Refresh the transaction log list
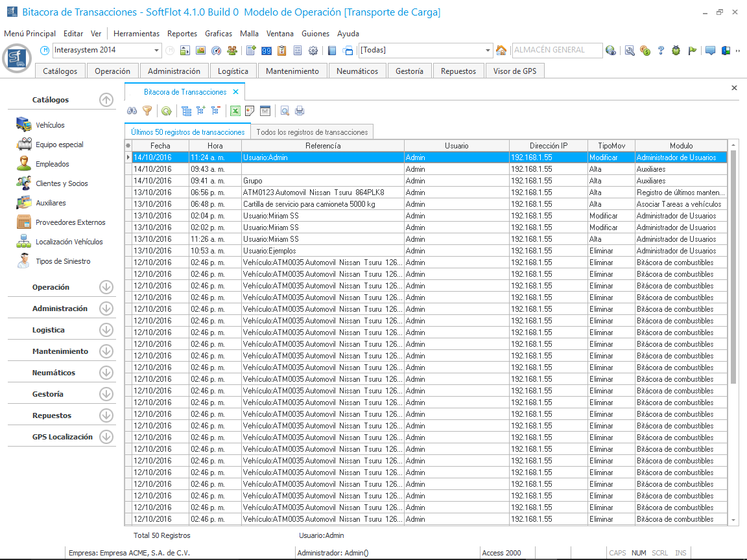 [167, 111]
